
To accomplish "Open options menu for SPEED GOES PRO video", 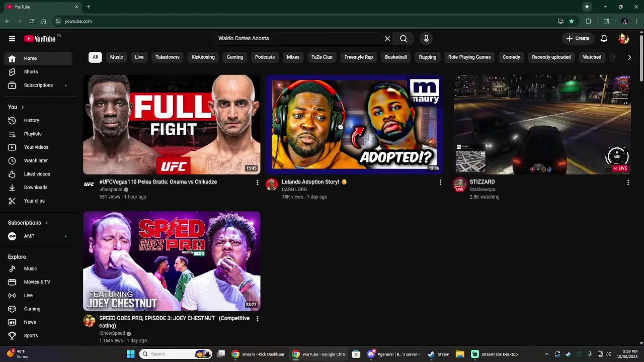I will coord(258,319).
